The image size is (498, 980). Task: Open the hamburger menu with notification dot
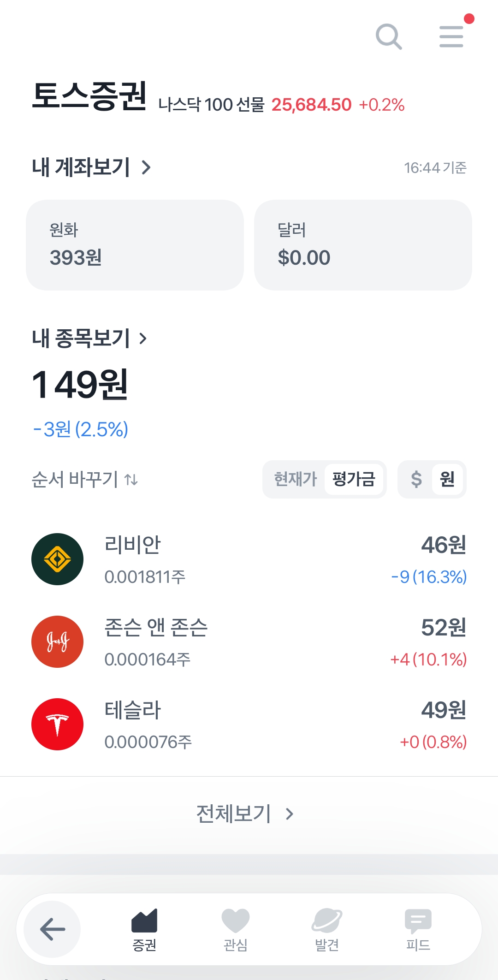pyautogui.click(x=451, y=36)
